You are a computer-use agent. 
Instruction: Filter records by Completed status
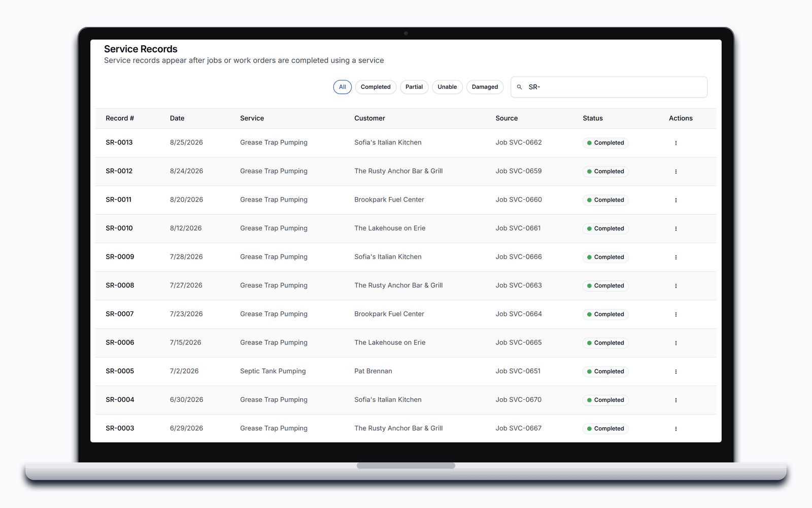(x=376, y=87)
